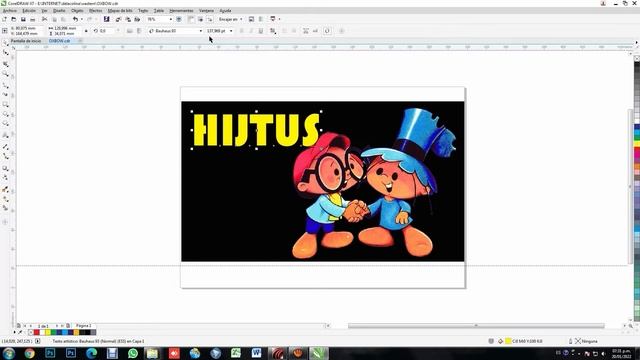Image resolution: width=640 pixels, height=360 pixels.
Task: Toggle show guidelines button
Action: 209,19
